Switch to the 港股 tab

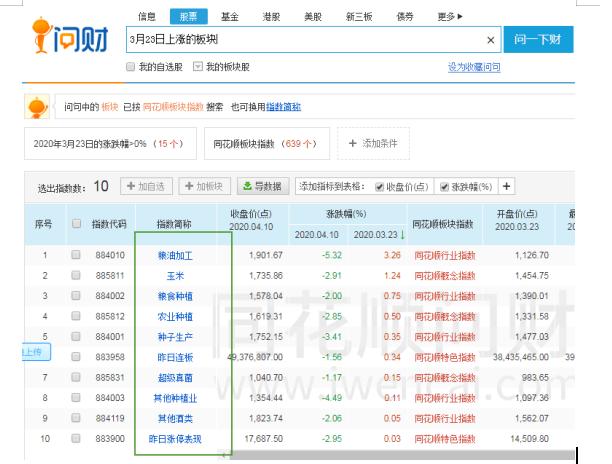pos(271,16)
